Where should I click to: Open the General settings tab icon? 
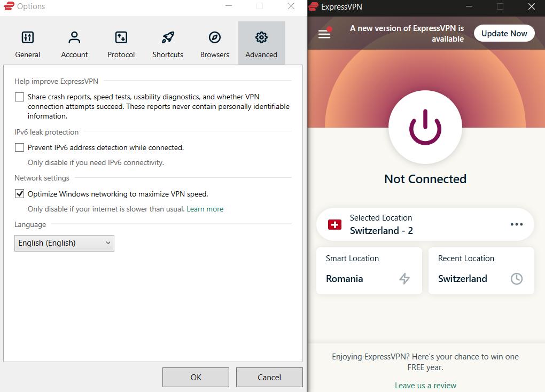pos(27,37)
